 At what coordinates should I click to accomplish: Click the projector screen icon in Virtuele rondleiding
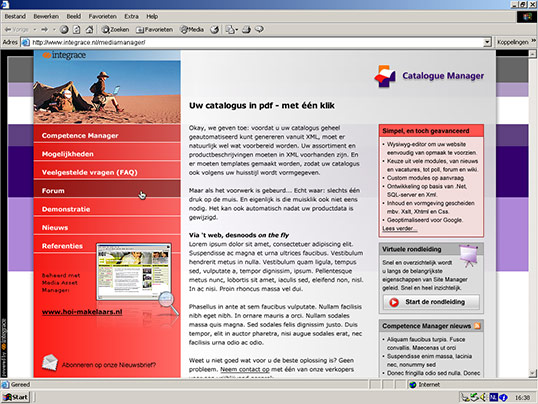[x=469, y=256]
